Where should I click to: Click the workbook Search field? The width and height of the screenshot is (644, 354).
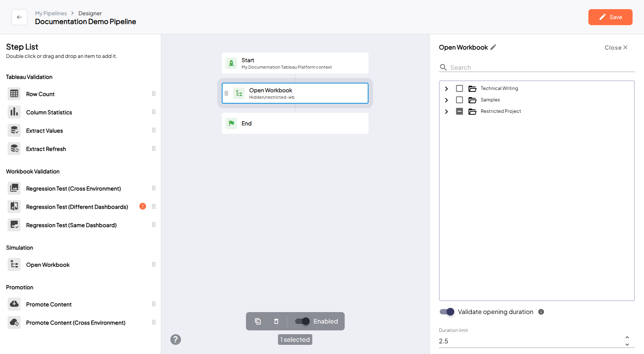pos(537,67)
